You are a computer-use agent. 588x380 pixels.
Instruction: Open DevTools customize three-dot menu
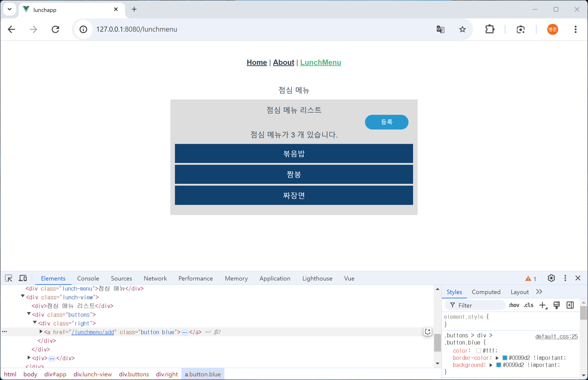565,278
